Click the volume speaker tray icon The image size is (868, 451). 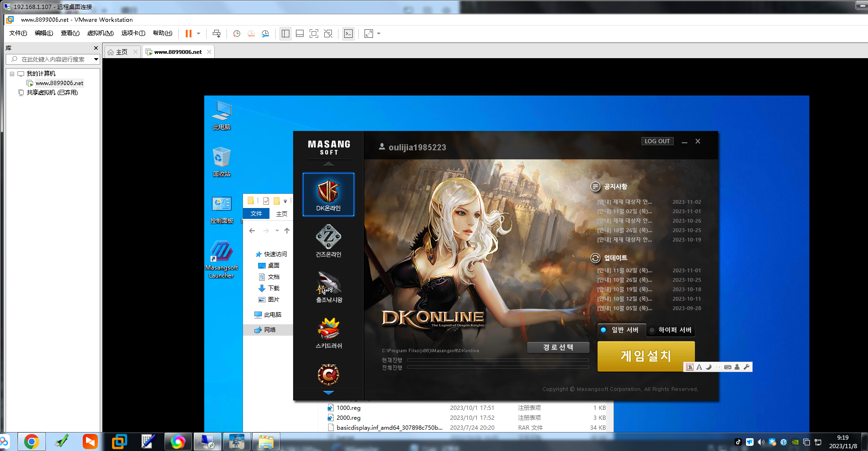coord(761,442)
